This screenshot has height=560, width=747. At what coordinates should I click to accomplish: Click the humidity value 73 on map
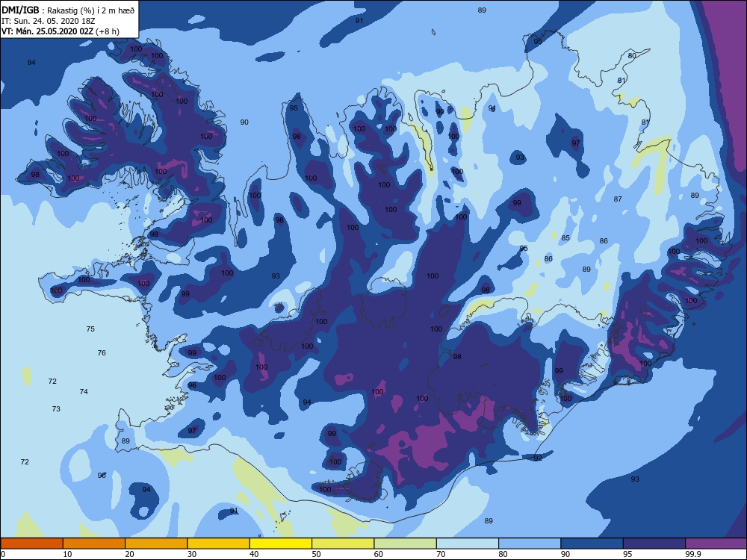pyautogui.click(x=56, y=409)
